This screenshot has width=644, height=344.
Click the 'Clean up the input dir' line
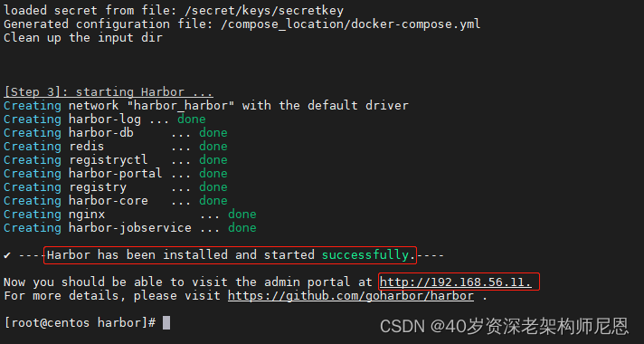pyautogui.click(x=83, y=38)
